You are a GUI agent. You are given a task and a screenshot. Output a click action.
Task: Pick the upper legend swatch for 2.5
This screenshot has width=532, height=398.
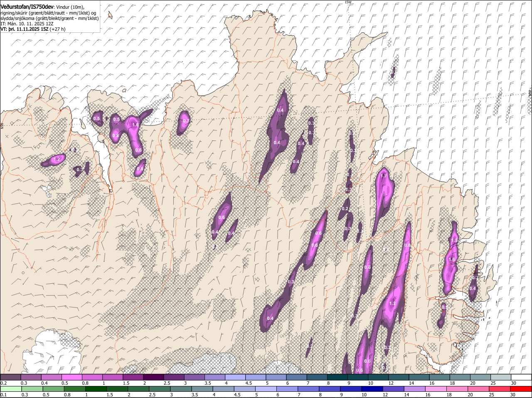[174, 377]
